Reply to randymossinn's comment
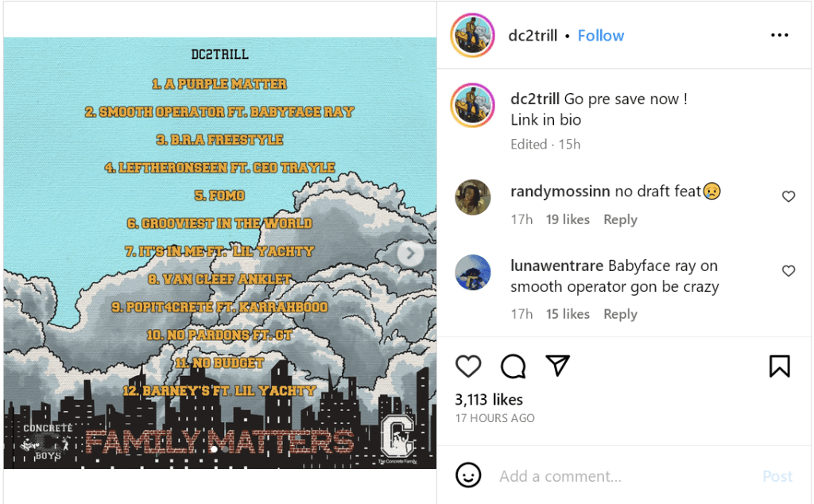Viewport: 814px width, 504px height. (x=620, y=219)
